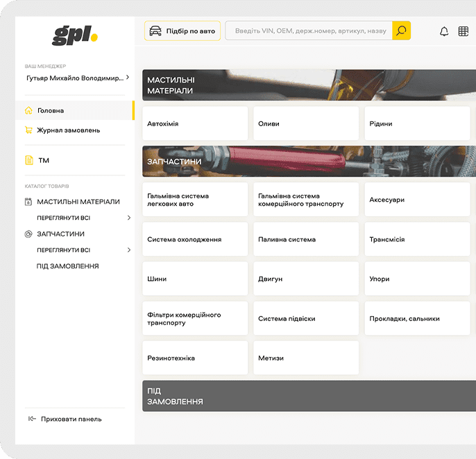Open notifications bell icon
Image resolution: width=476 pixels, height=459 pixels.
click(x=444, y=31)
